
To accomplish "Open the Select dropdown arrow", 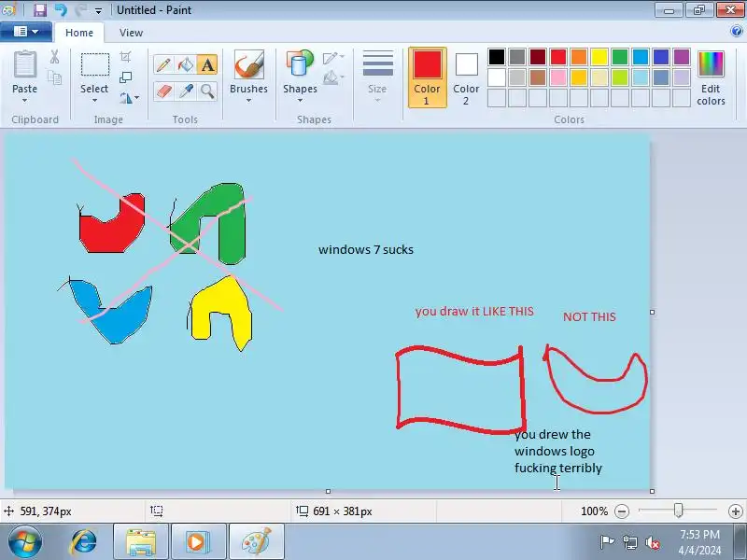I will (94, 101).
